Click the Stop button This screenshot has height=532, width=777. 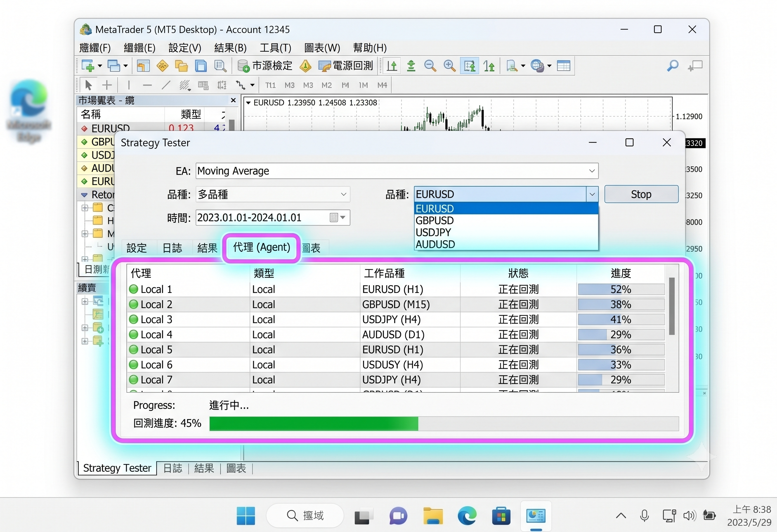coord(641,194)
